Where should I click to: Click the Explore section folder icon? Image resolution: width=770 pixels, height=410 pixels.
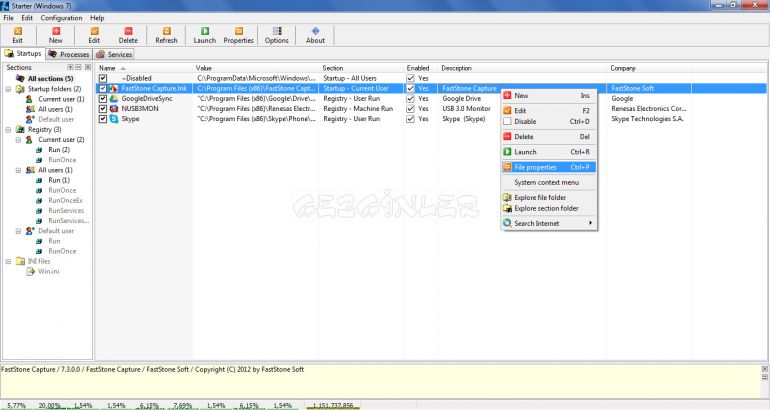(x=507, y=208)
